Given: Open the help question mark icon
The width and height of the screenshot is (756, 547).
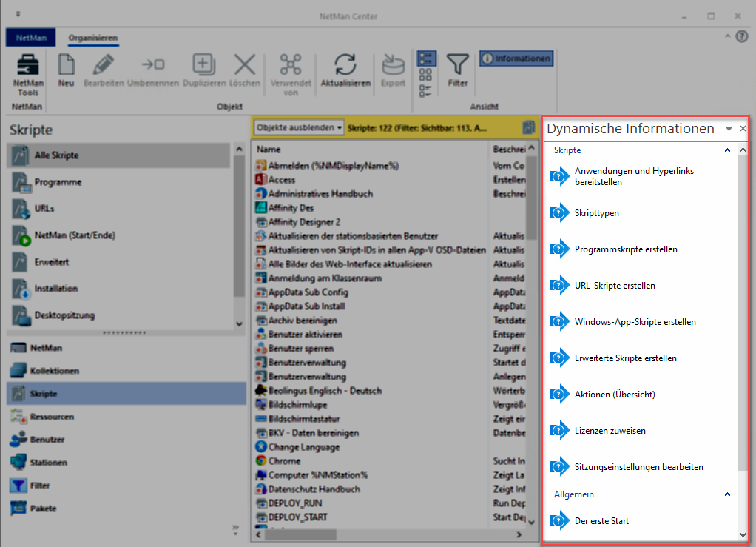Looking at the screenshot, I should point(742,37).
